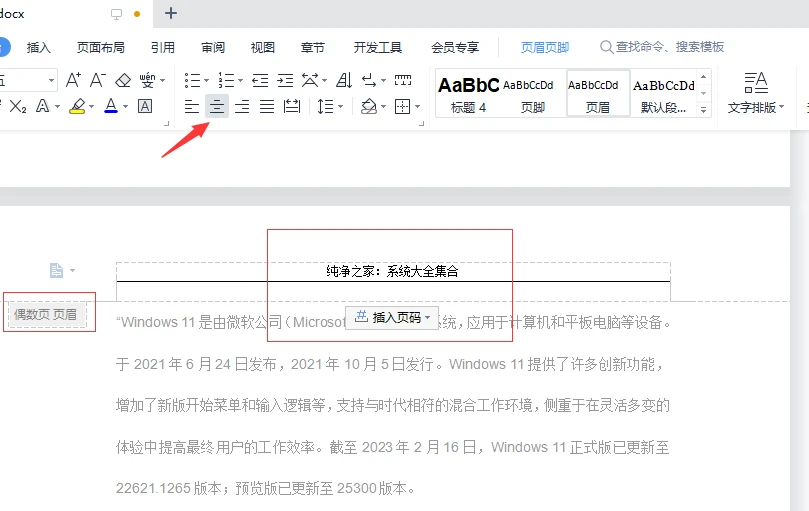Open the 引用 tab

click(x=163, y=47)
